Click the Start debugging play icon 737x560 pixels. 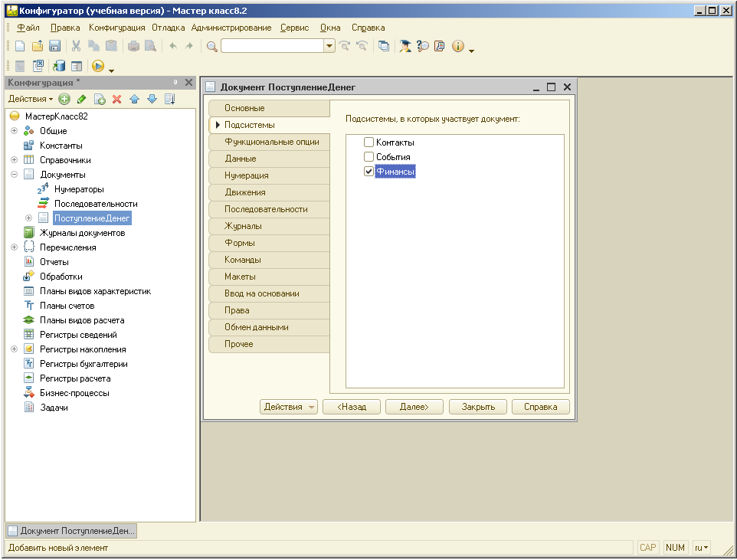click(97, 66)
